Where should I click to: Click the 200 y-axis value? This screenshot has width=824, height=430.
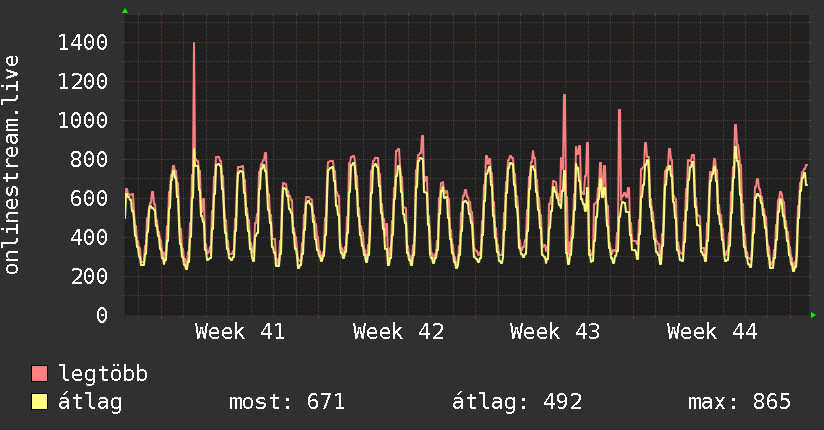[x=89, y=276]
